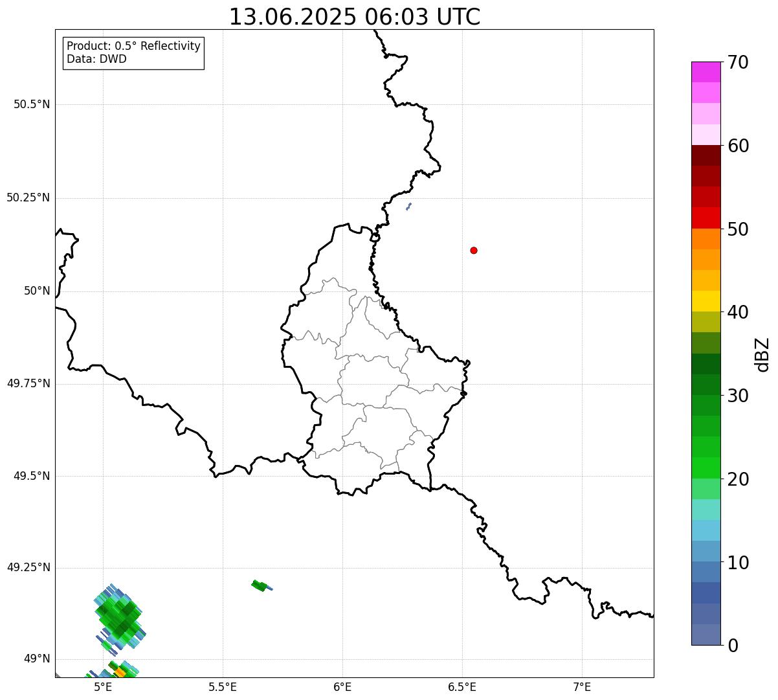
Task: Click the Product: 0.5° Reflectivity label
Action: click(133, 46)
